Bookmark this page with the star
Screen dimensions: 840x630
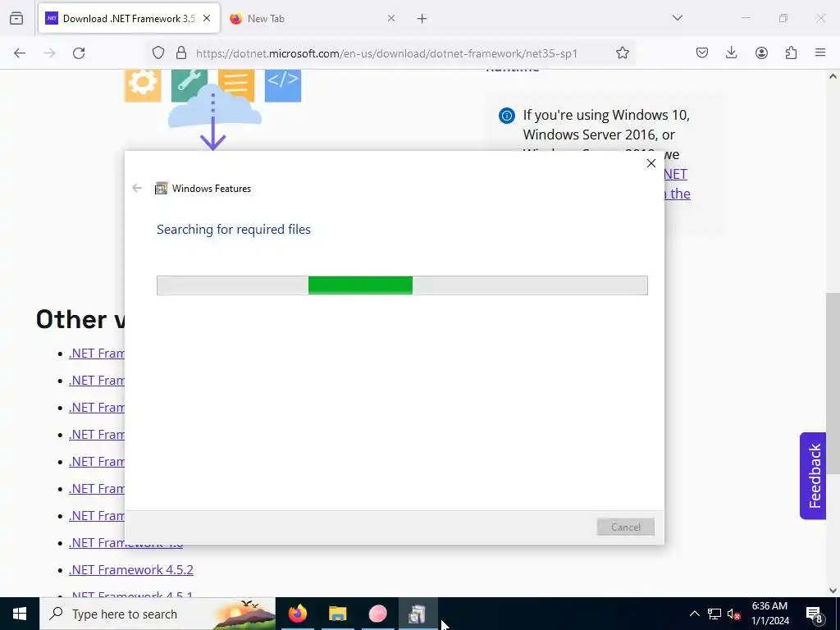622,53
